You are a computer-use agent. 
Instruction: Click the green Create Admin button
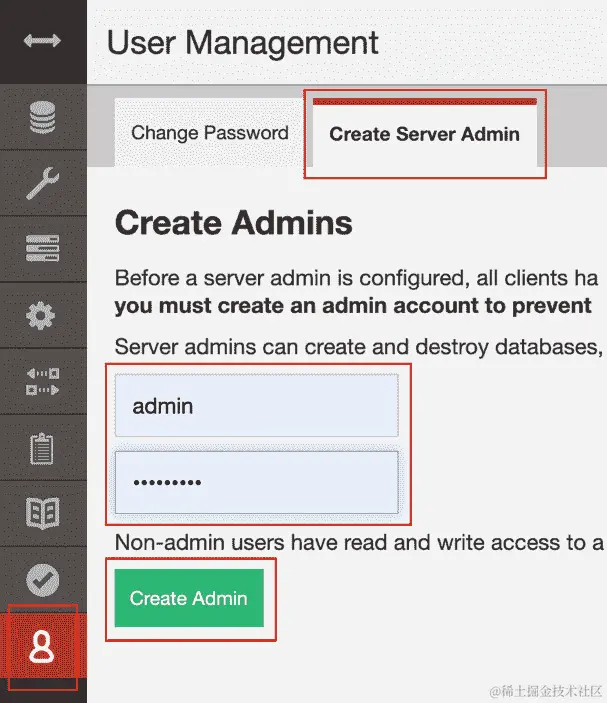(x=189, y=598)
